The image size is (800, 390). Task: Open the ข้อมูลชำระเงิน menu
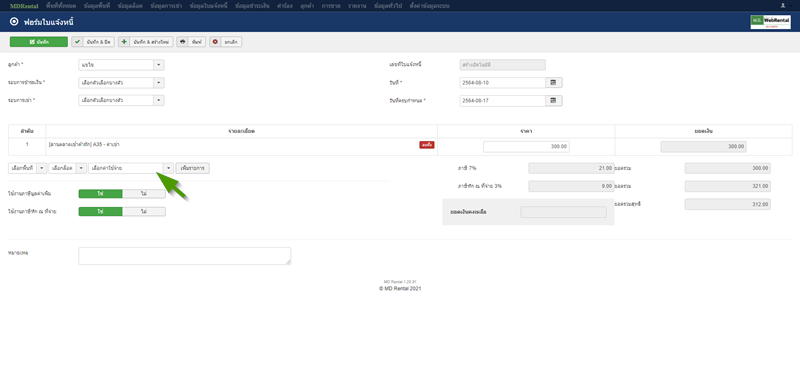pos(252,6)
